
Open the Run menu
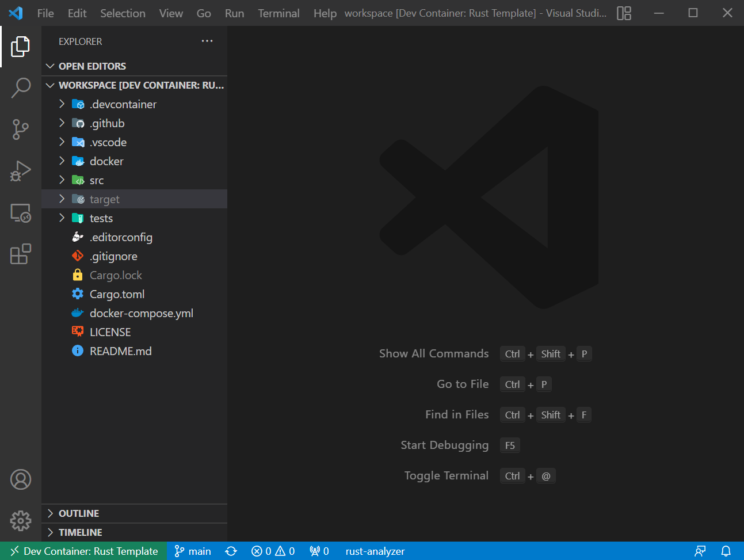(x=234, y=13)
